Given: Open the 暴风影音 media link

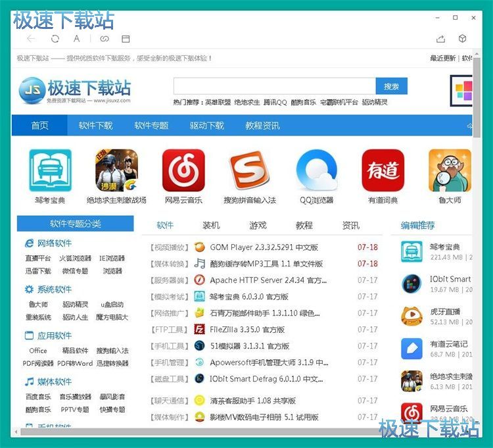Looking at the screenshot, I should click(x=112, y=397).
